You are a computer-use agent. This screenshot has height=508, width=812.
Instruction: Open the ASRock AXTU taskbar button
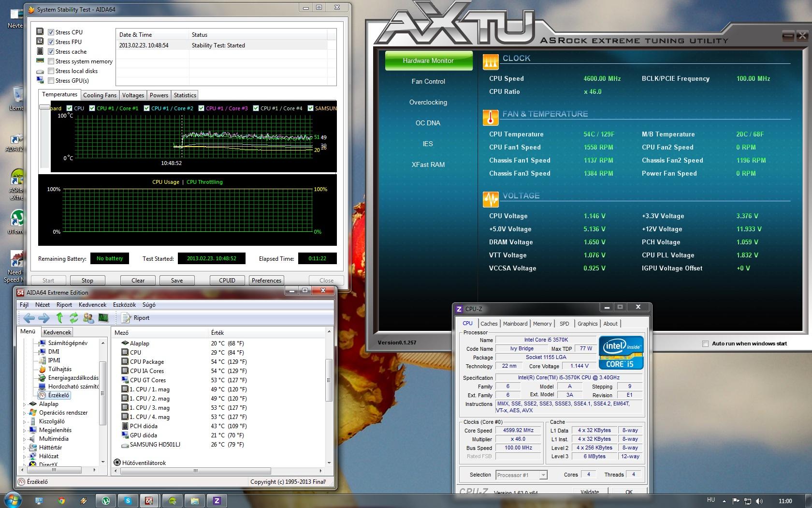point(173,501)
